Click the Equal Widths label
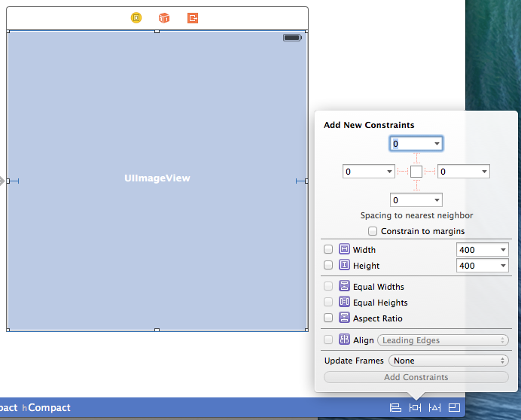The width and height of the screenshot is (521, 420). tap(379, 287)
